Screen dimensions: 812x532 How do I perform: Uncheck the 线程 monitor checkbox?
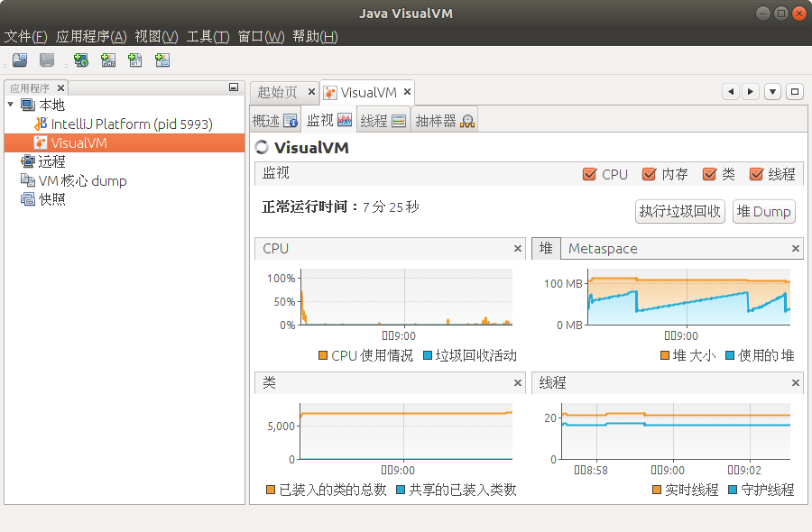(x=757, y=174)
